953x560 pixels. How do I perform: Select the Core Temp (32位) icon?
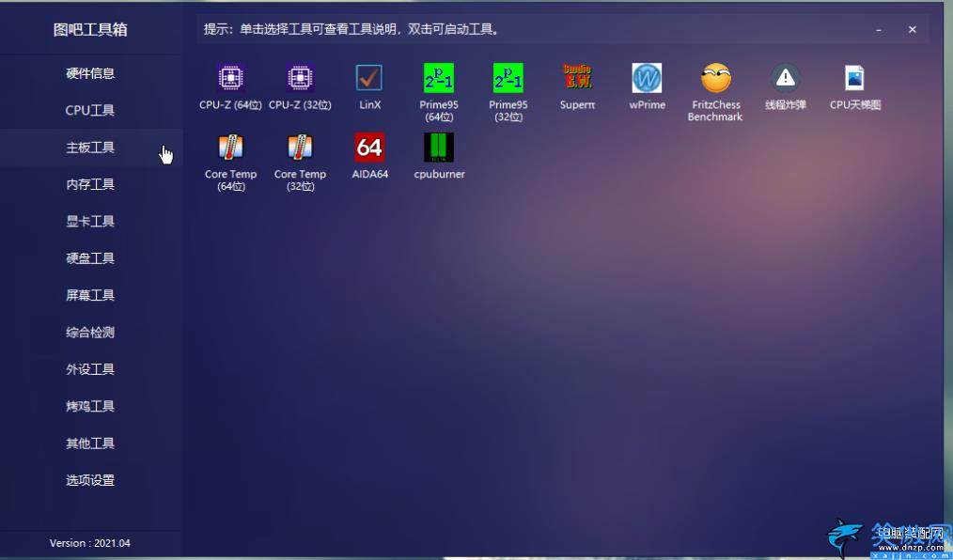pos(300,147)
